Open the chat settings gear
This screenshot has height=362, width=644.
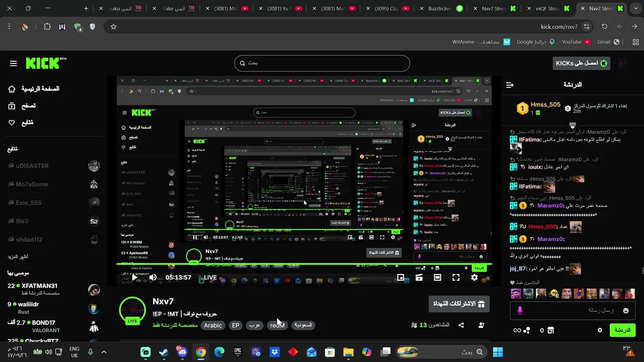(x=600, y=330)
